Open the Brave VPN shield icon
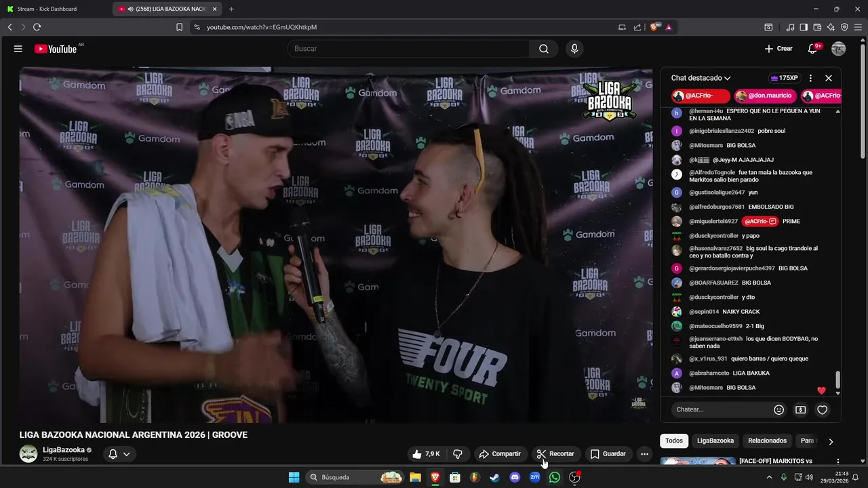Viewport: 868px width, 488px height. (x=844, y=27)
